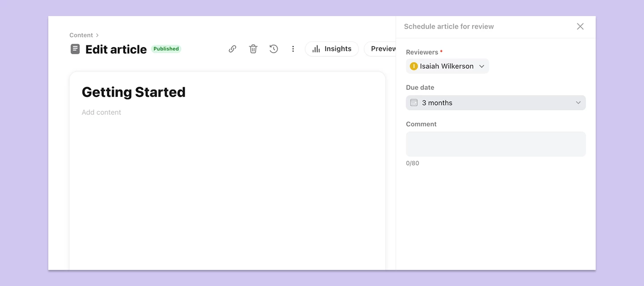
Task: Close the Schedule article for review panel
Action: tap(580, 26)
